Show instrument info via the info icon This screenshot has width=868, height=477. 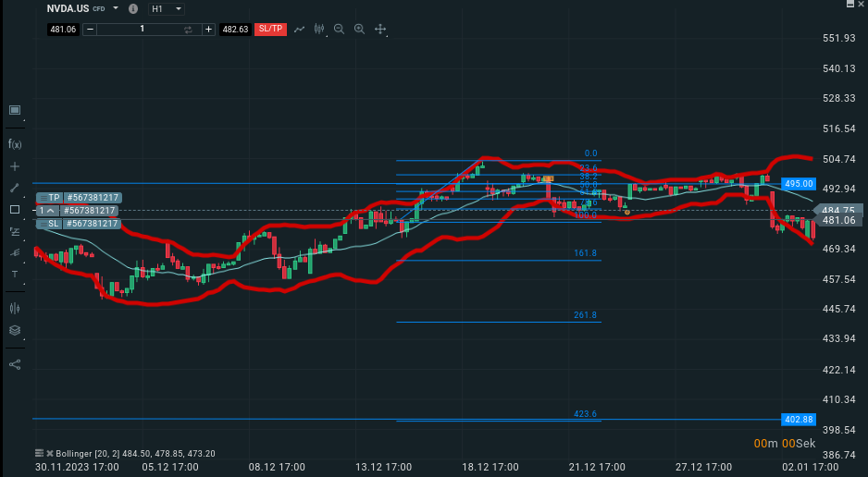click(133, 9)
